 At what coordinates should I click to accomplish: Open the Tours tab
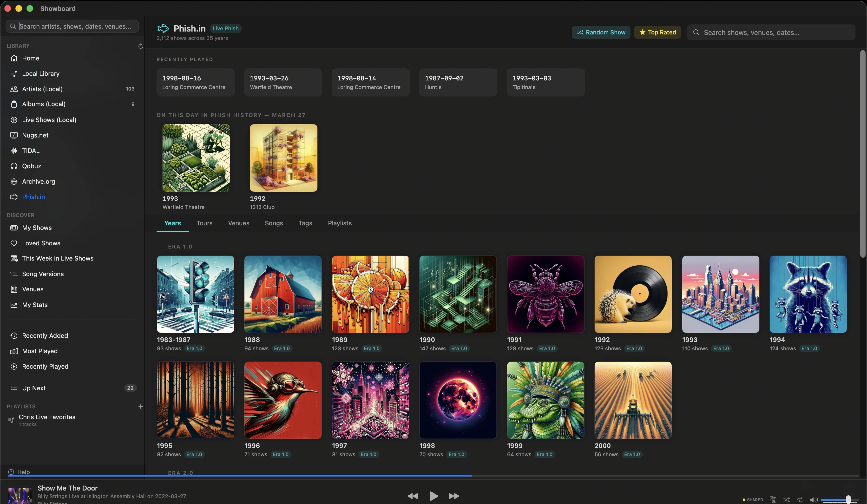(x=204, y=223)
